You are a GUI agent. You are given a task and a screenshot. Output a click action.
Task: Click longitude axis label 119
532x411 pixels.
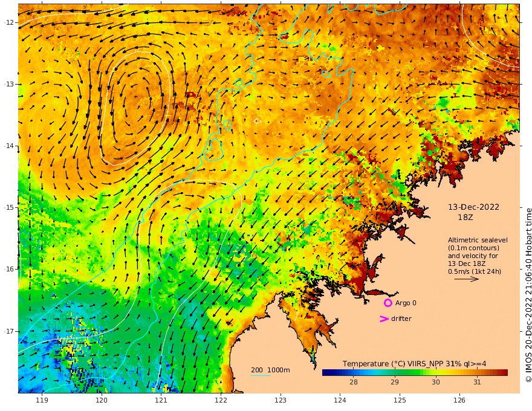click(x=42, y=400)
